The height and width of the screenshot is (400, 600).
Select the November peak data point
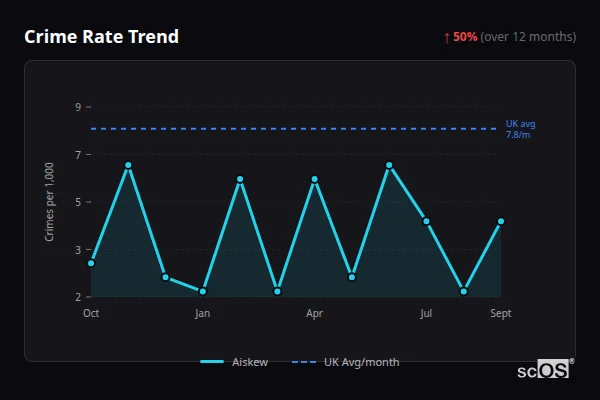pyautogui.click(x=128, y=165)
